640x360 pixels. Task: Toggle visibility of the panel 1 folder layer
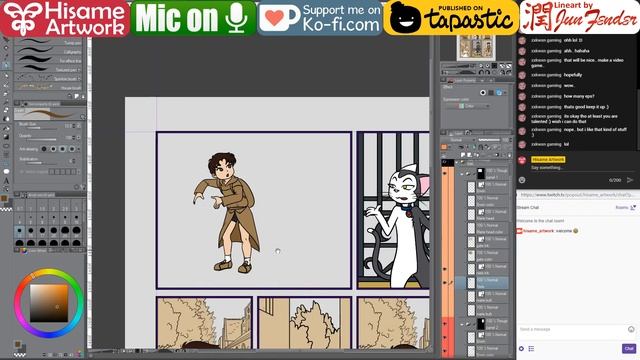[444, 173]
